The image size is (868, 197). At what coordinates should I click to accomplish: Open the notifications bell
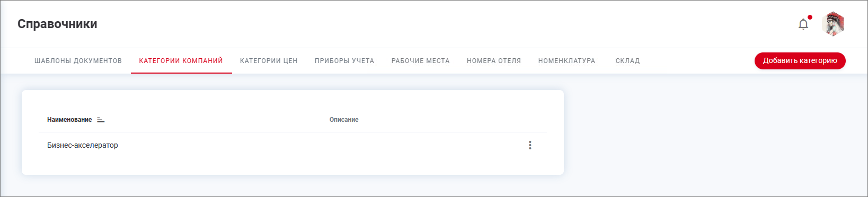[x=803, y=24]
